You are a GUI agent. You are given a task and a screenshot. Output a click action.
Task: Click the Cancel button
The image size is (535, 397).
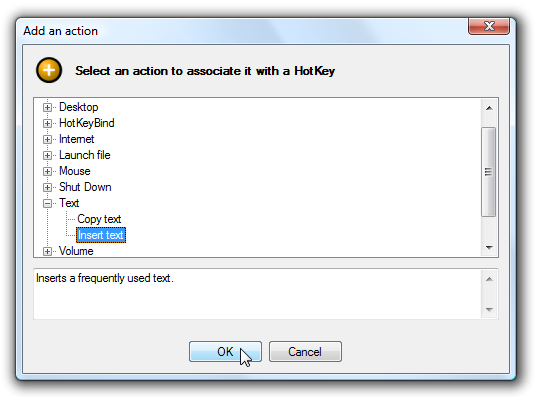click(x=305, y=351)
